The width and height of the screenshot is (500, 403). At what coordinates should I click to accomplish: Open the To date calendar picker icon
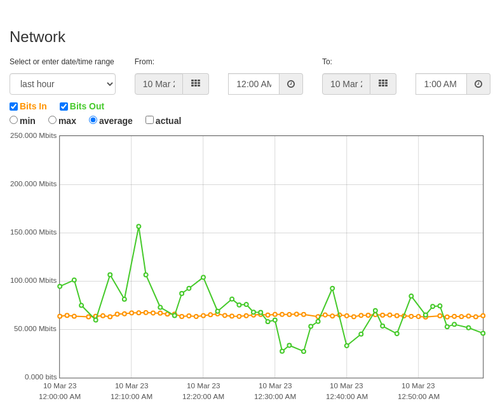[383, 84]
